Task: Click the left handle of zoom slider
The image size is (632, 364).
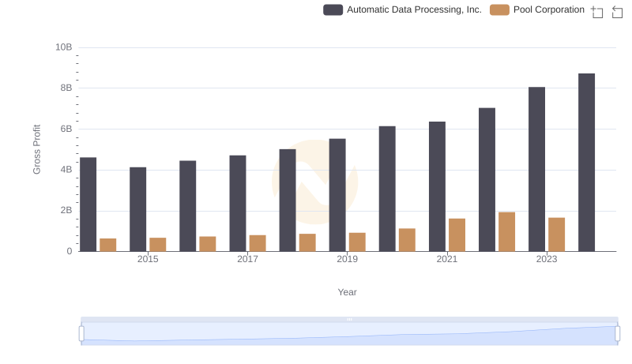Action: (x=81, y=334)
